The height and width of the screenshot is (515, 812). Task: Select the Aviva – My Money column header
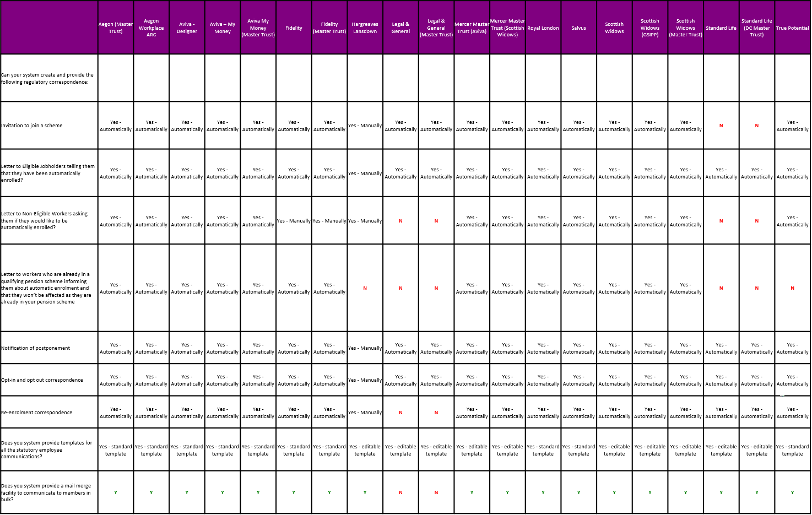[x=223, y=28]
